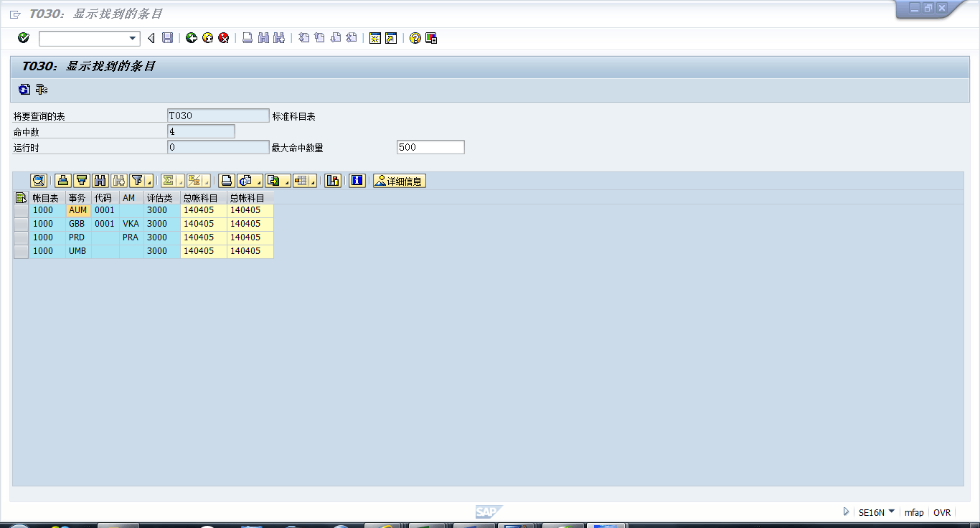This screenshot has height=528, width=980.
Task: Click the Details magnifier icon in table toolbar
Action: pos(39,181)
